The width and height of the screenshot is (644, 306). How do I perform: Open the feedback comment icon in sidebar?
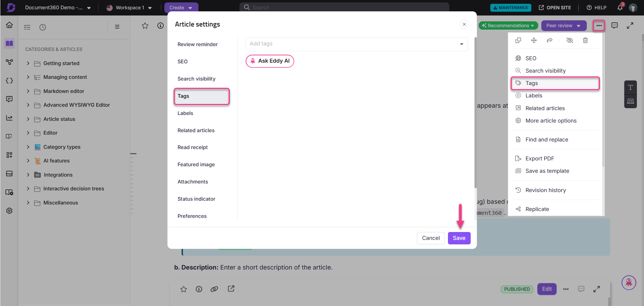pyautogui.click(x=9, y=99)
